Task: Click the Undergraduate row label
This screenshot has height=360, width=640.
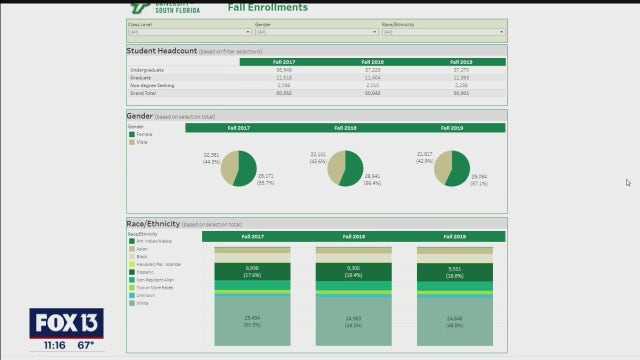Action: pyautogui.click(x=147, y=70)
